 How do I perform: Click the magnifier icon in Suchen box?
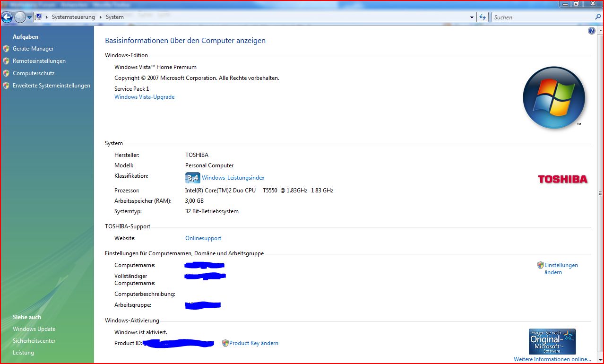(598, 17)
